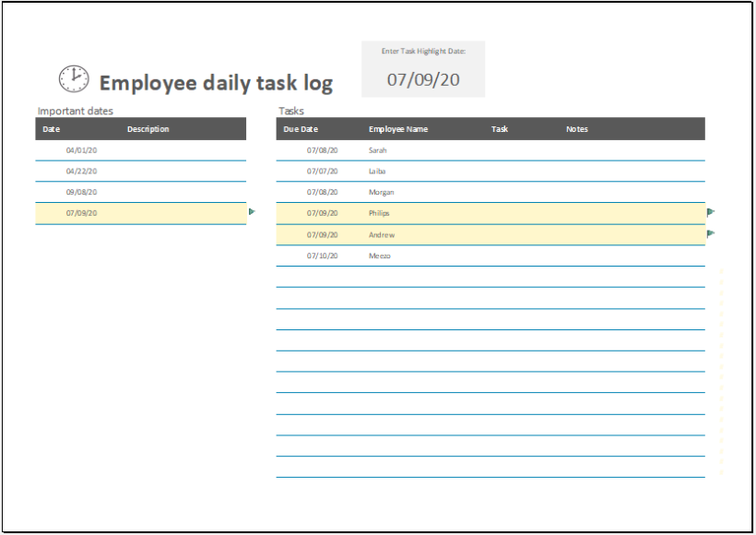The height and width of the screenshot is (535, 756).
Task: Select the Meezo employee name cell
Action: pyautogui.click(x=380, y=256)
